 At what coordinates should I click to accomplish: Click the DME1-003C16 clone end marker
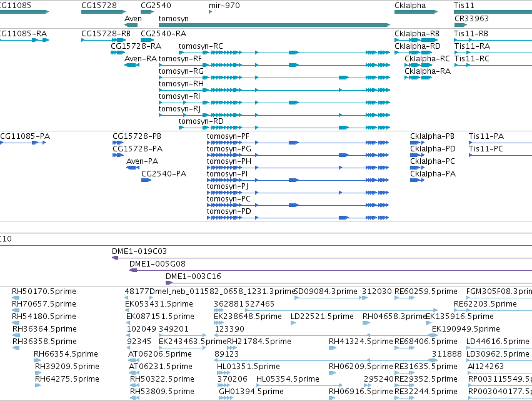[x=169, y=283]
